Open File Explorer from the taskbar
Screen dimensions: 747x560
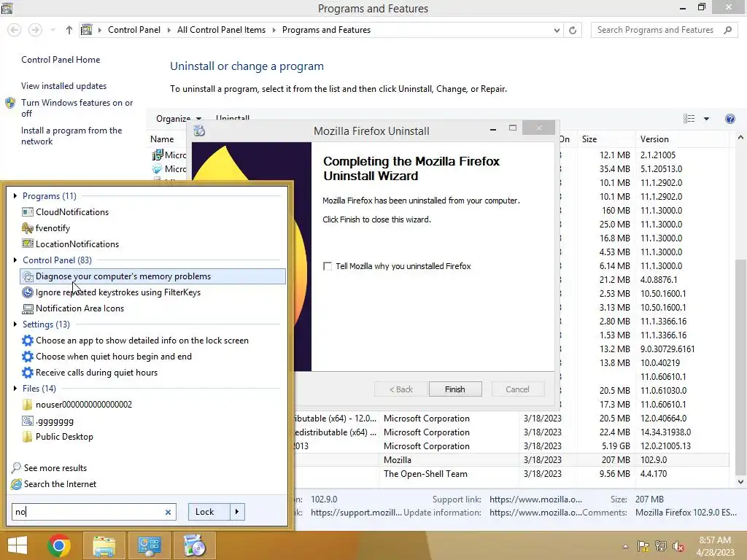(104, 545)
